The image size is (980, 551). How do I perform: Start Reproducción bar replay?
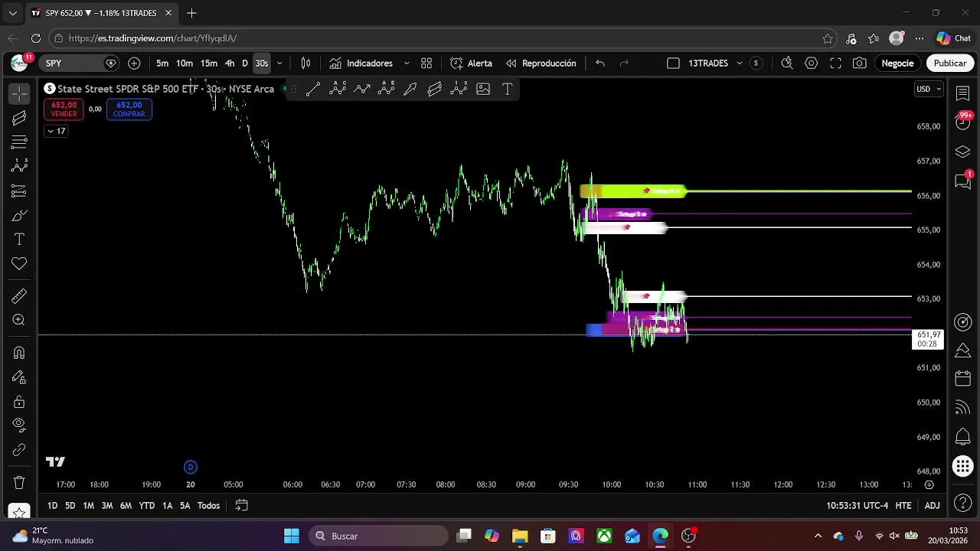click(541, 64)
